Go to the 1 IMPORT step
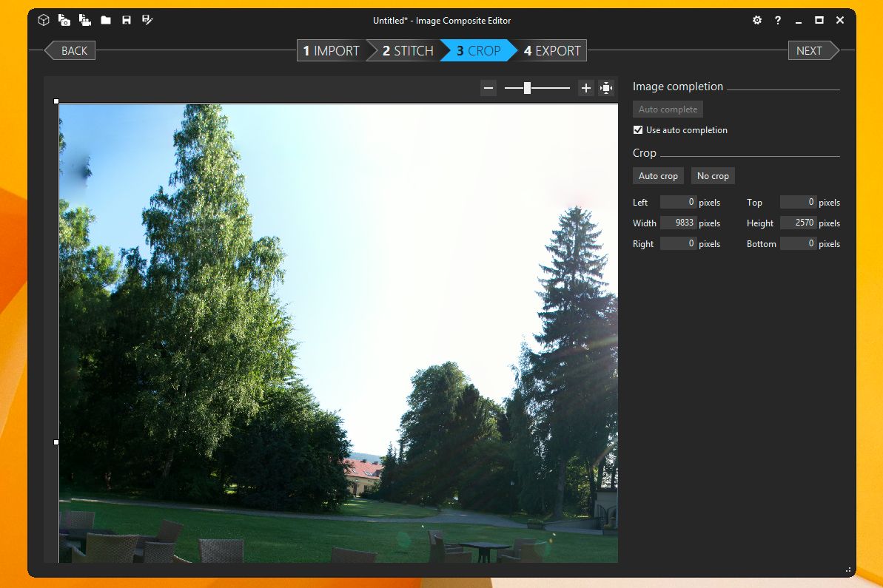 (x=331, y=50)
